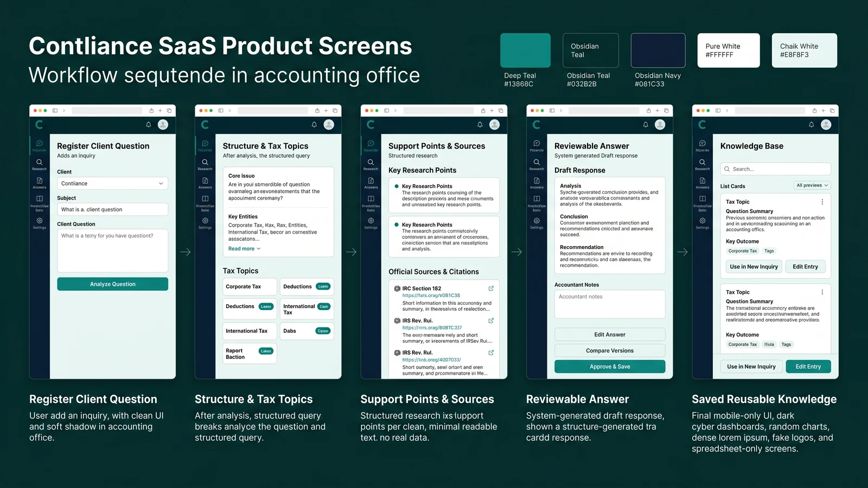Image resolution: width=868 pixels, height=488 pixels.
Task: Click user avatar in Support Points & Sources screen
Action: [494, 124]
